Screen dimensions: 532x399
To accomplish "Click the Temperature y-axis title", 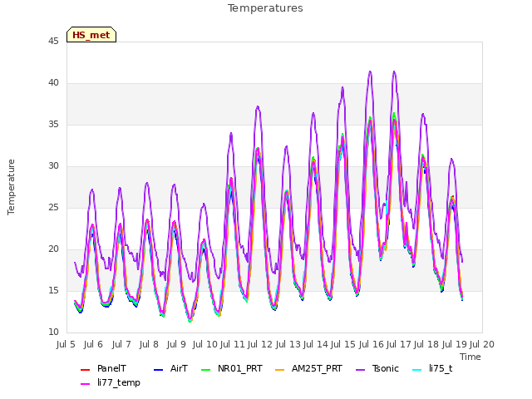I will coord(11,187).
